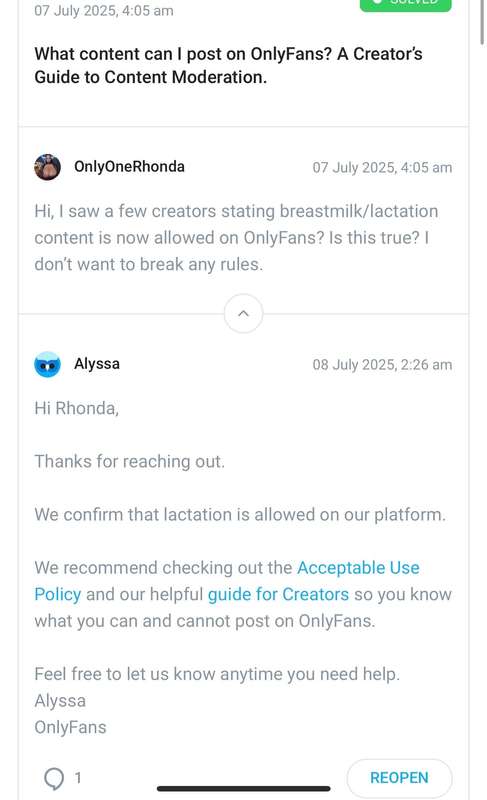
Task: Select the OnlyOneRhonda username
Action: (129, 166)
